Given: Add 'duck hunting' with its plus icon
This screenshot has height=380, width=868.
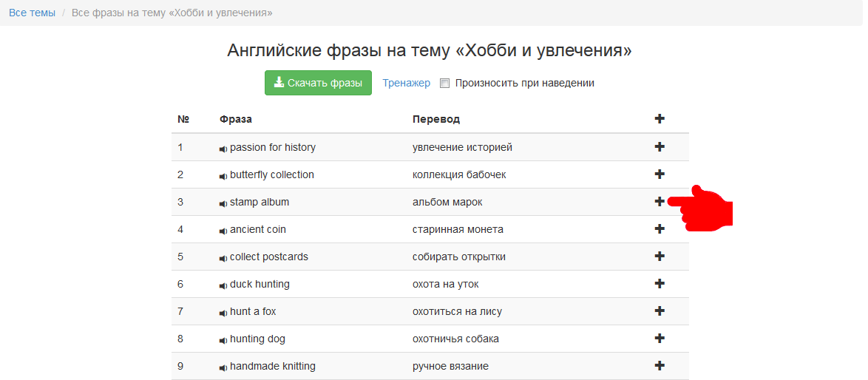Looking at the screenshot, I should pyautogui.click(x=660, y=283).
